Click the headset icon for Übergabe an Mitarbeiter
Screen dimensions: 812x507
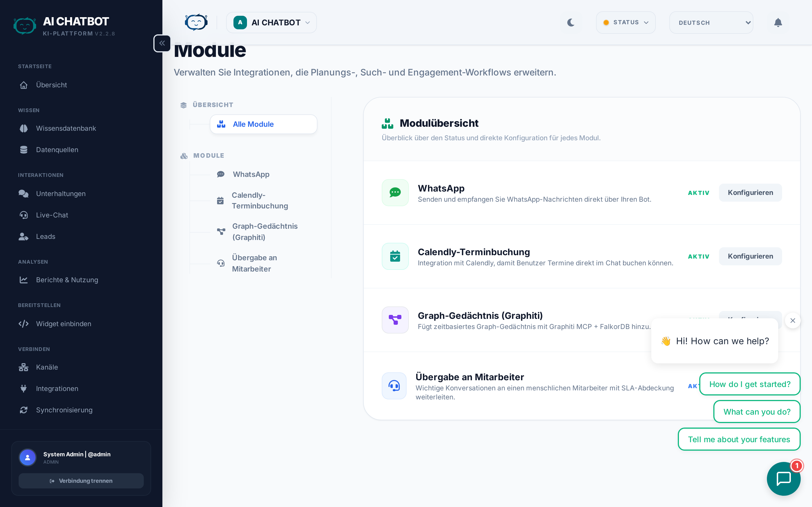point(394,386)
